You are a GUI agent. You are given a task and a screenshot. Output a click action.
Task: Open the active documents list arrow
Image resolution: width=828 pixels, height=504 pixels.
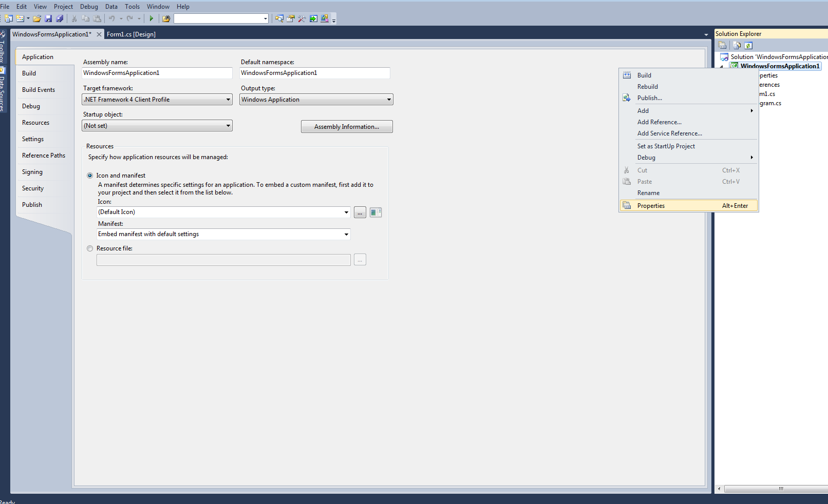(x=706, y=34)
